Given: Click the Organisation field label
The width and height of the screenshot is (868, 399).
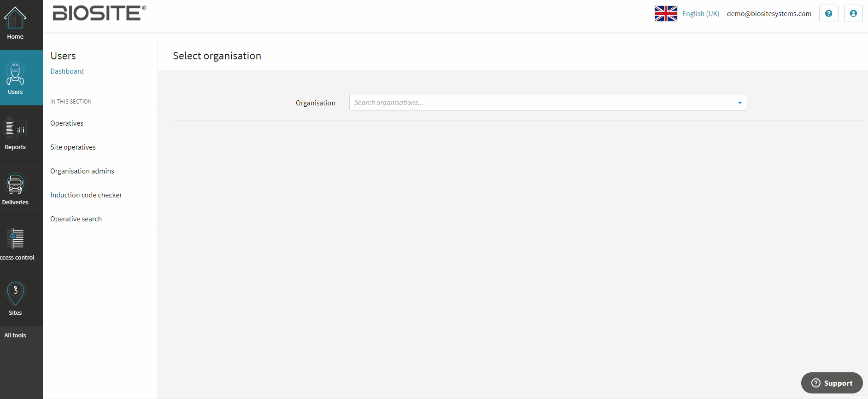Looking at the screenshot, I should click(x=316, y=103).
